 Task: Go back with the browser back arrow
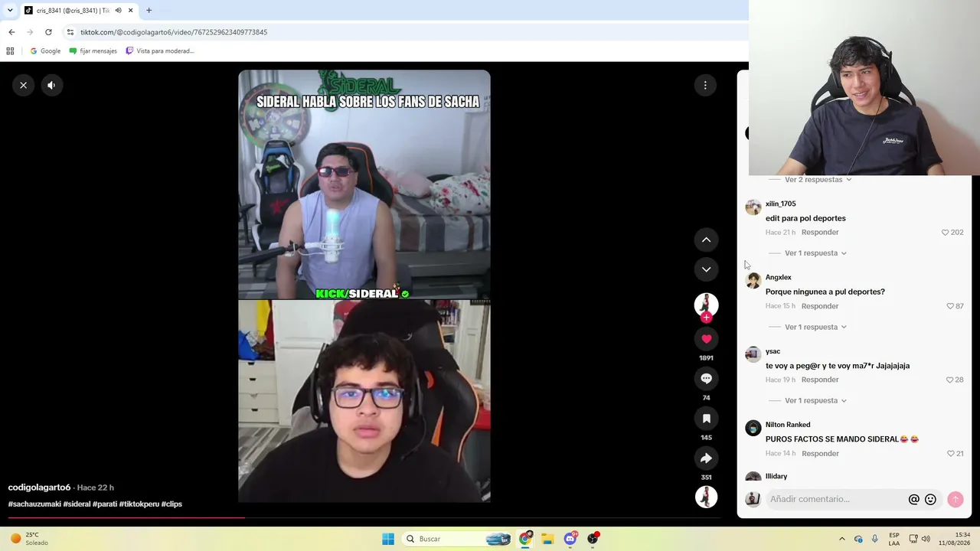pyautogui.click(x=11, y=32)
